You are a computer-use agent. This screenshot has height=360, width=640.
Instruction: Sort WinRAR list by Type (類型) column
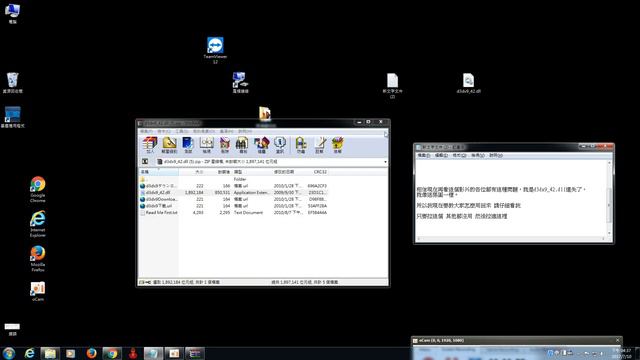(251, 172)
